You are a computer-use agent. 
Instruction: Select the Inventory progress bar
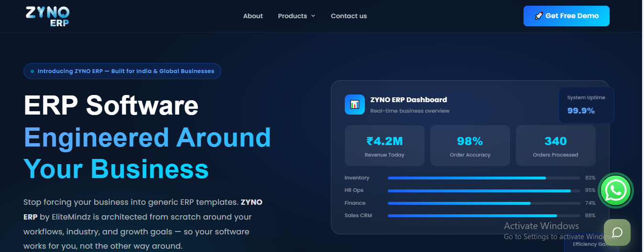click(x=484, y=178)
